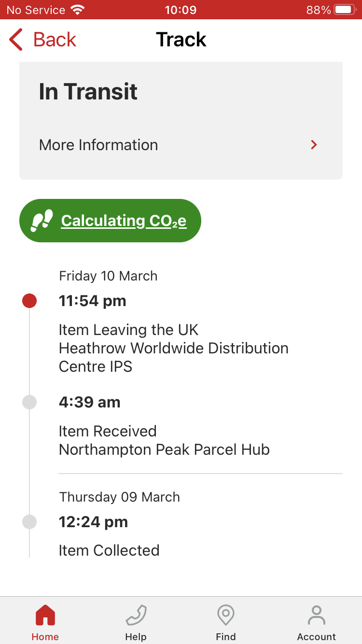The image size is (362, 644).
Task: Tap the In Transit status card heading
Action: point(88,92)
